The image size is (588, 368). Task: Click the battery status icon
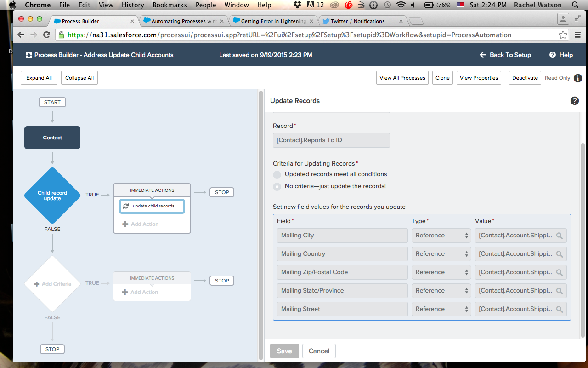[429, 5]
